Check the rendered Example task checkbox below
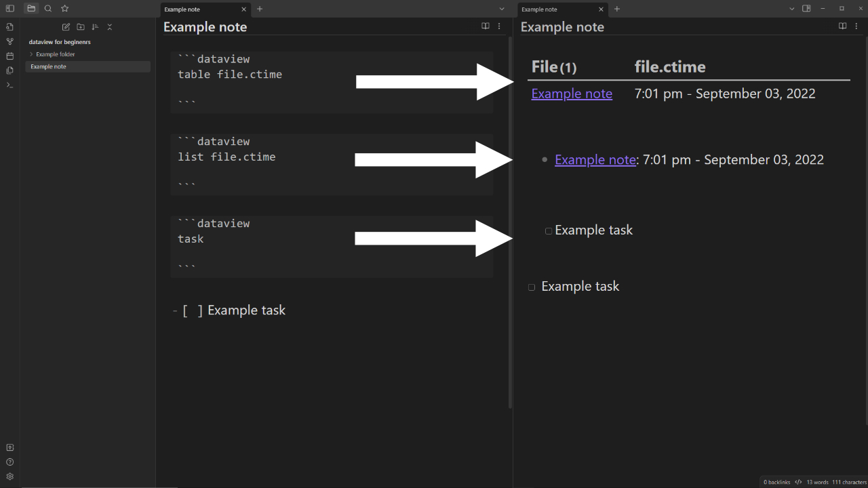Image resolution: width=868 pixels, height=488 pixels. (x=531, y=287)
